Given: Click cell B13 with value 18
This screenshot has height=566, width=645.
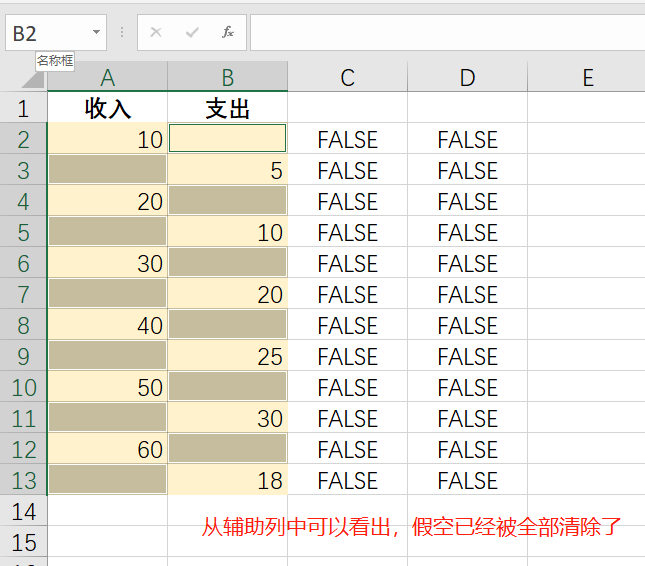Looking at the screenshot, I should [x=227, y=480].
